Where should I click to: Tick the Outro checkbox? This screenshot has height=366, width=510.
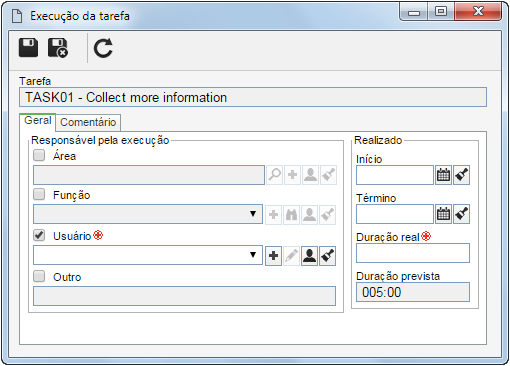39,276
